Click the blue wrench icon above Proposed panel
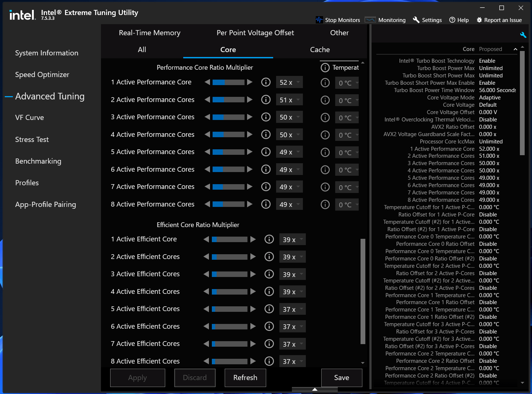The width and height of the screenshot is (532, 394). point(523,35)
